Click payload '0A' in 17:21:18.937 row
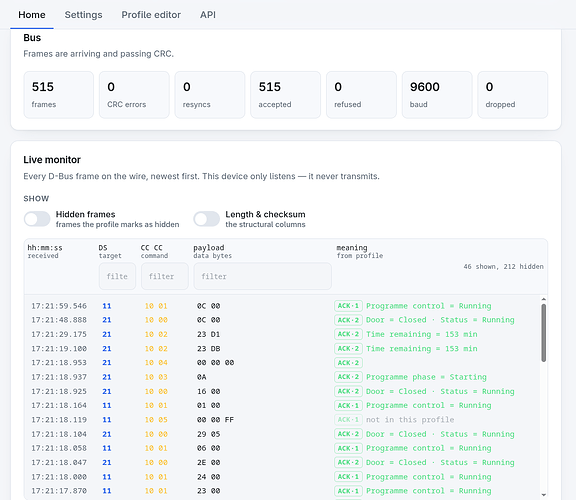 click(202, 377)
